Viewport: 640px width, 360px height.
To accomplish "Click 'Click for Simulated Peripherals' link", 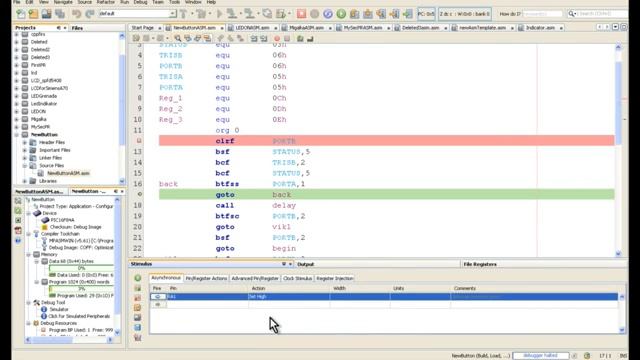I will click(x=79, y=316).
